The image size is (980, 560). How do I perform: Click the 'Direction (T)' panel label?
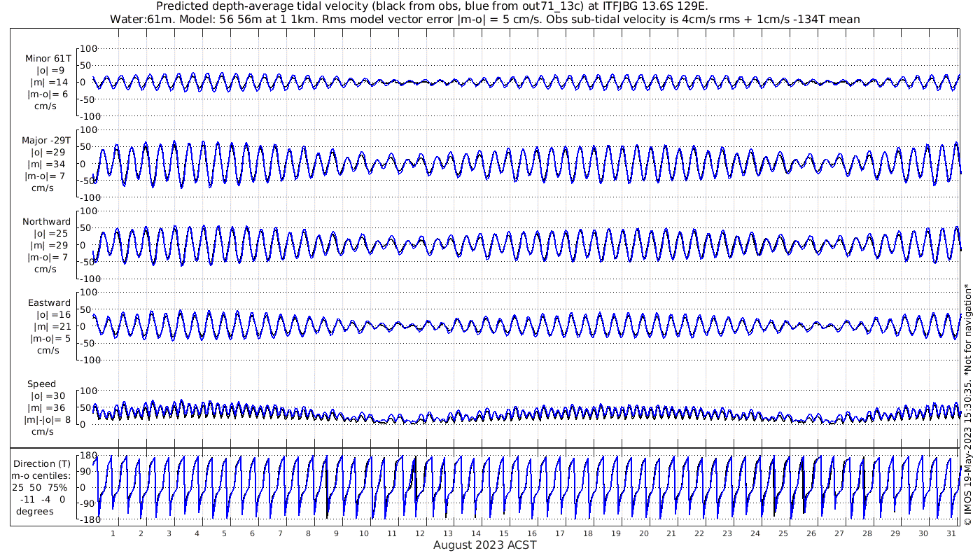42,463
